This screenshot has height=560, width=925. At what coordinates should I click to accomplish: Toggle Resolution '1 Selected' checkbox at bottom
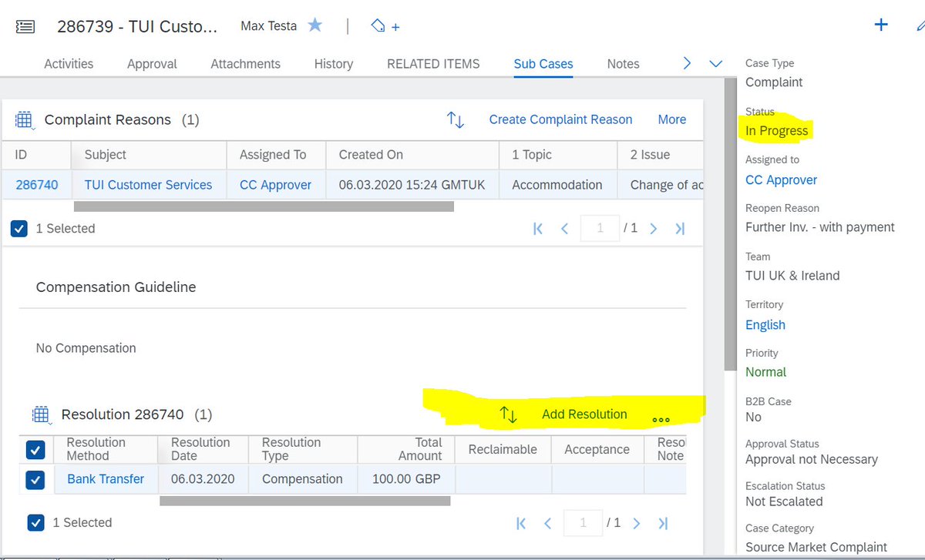point(35,523)
